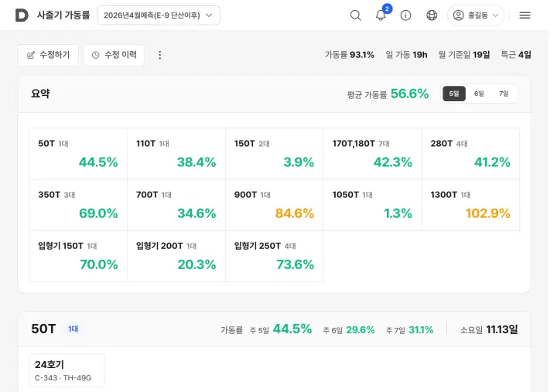Viewport: 557px width, 392px height.
Task: Open the 2026년4월예측 period dropdown
Action: tap(159, 15)
